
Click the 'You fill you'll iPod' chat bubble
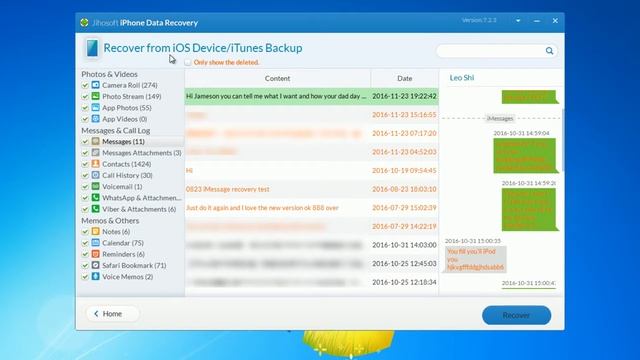[476, 260]
